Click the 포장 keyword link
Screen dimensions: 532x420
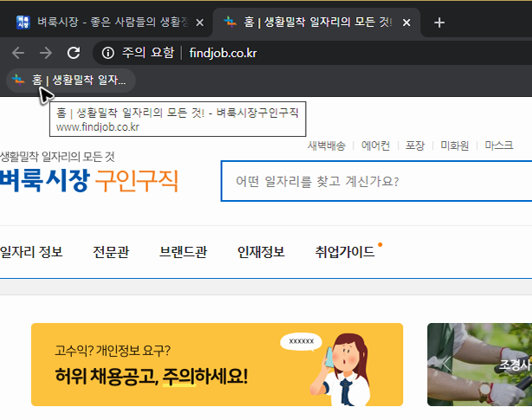[415, 145]
